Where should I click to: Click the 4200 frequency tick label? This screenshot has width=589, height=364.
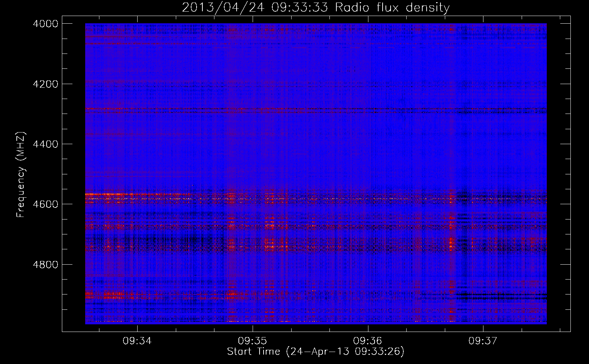click(46, 84)
